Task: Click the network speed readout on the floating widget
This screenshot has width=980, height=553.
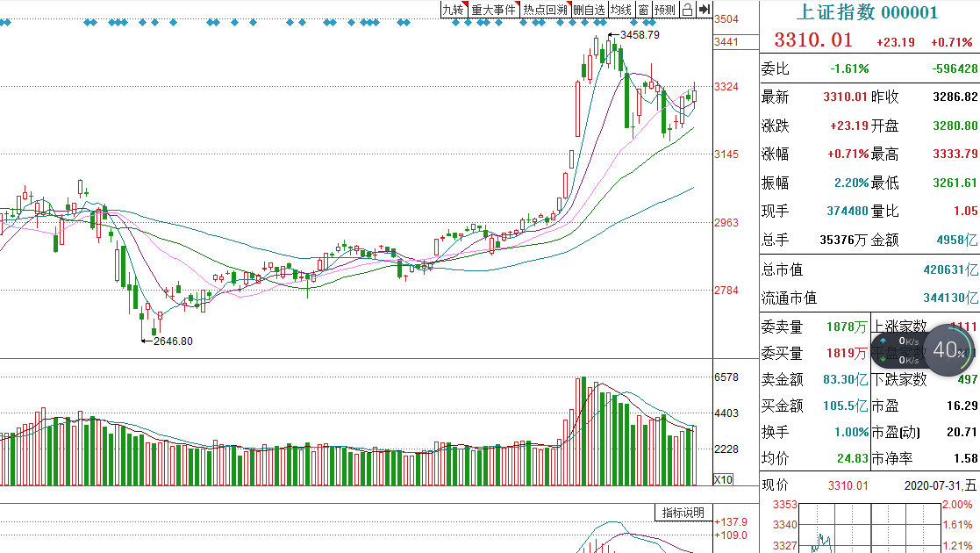Action: pyautogui.click(x=898, y=350)
